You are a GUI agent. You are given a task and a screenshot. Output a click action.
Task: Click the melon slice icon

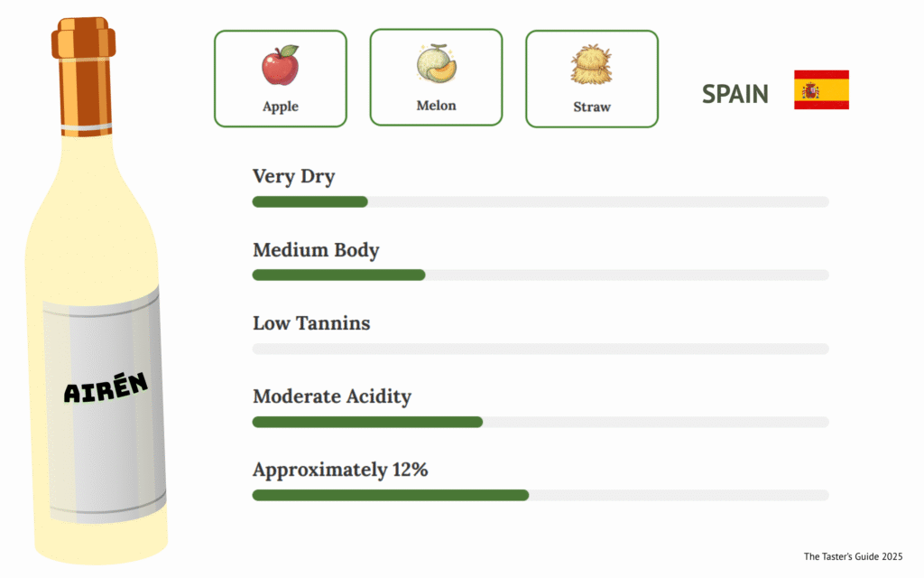(x=436, y=64)
